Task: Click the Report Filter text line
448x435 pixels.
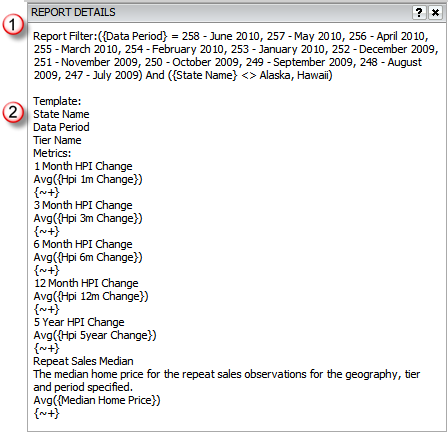Action: [236, 55]
